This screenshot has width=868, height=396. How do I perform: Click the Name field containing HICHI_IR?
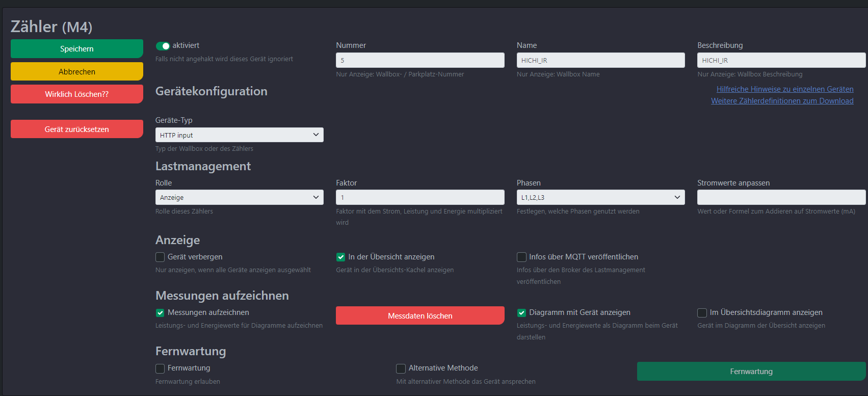(x=601, y=60)
